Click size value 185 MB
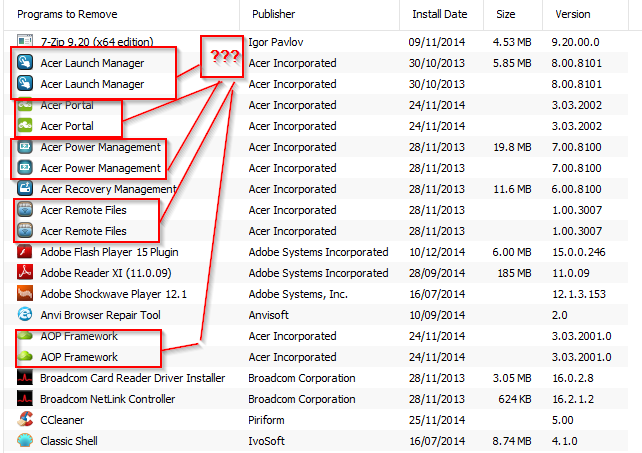The height and width of the screenshot is (453, 642). tap(514, 273)
